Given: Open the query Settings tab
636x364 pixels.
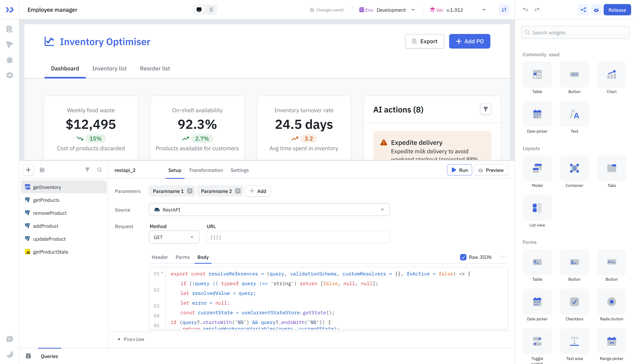Looking at the screenshot, I should click(240, 170).
